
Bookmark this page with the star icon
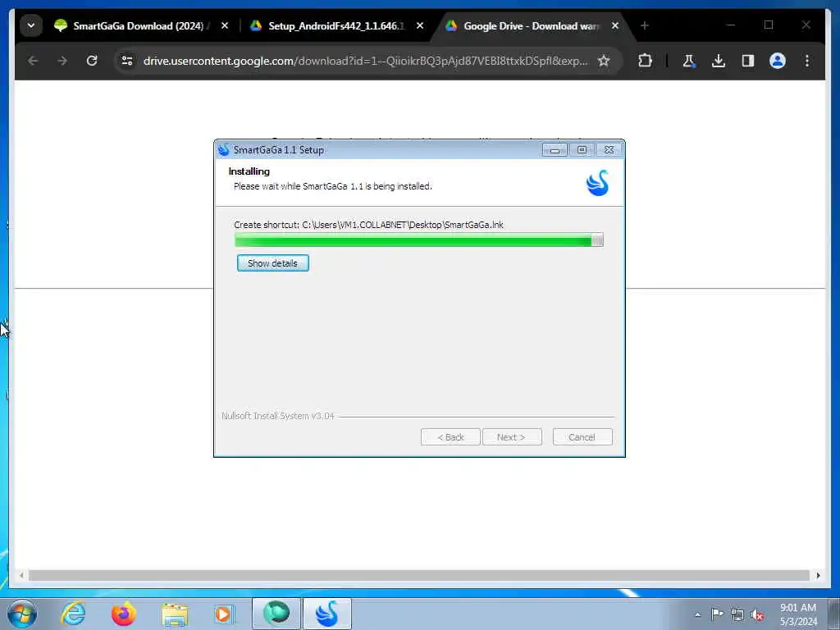click(604, 61)
